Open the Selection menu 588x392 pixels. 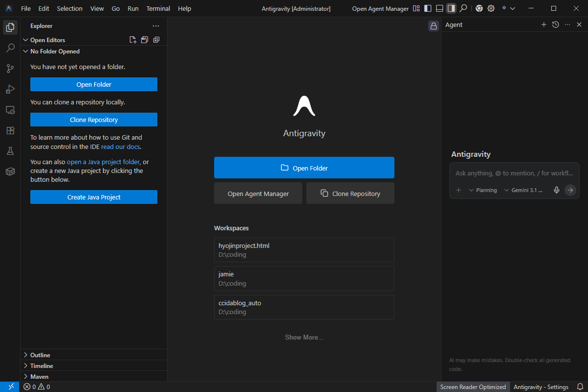pos(70,8)
